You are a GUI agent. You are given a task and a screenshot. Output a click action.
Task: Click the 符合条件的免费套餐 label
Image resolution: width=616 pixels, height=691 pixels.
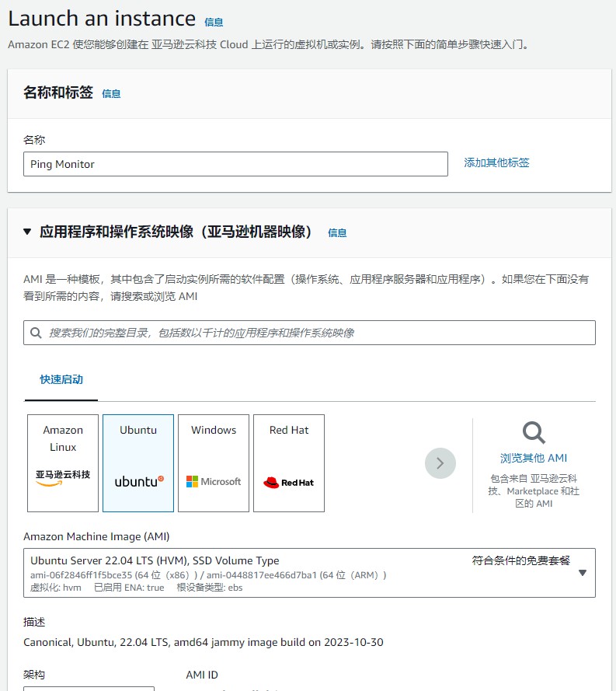pos(521,560)
